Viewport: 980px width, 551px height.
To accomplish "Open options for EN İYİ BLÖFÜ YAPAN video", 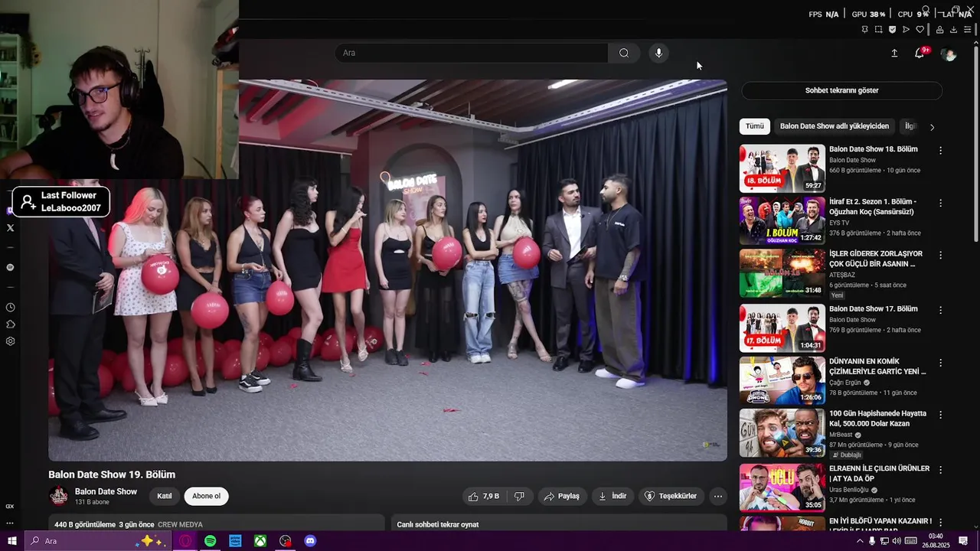I will tap(940, 522).
